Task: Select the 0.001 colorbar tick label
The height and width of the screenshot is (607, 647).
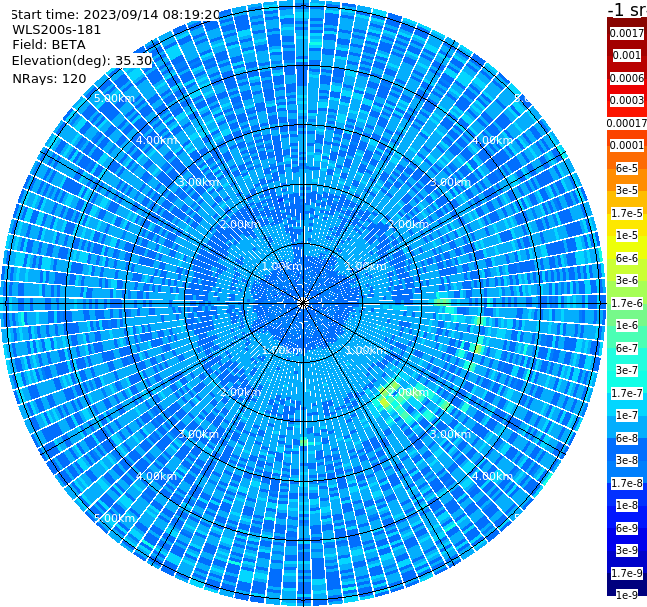Action: [627, 55]
